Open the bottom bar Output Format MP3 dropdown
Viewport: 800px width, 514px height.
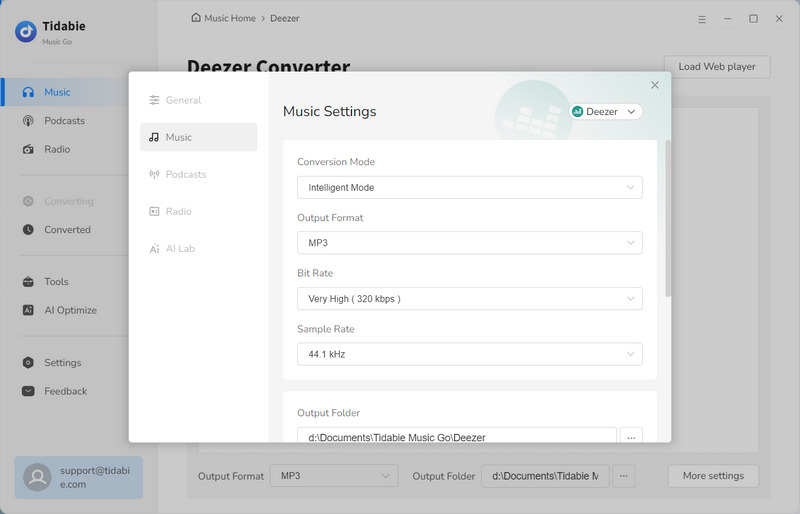tap(334, 476)
